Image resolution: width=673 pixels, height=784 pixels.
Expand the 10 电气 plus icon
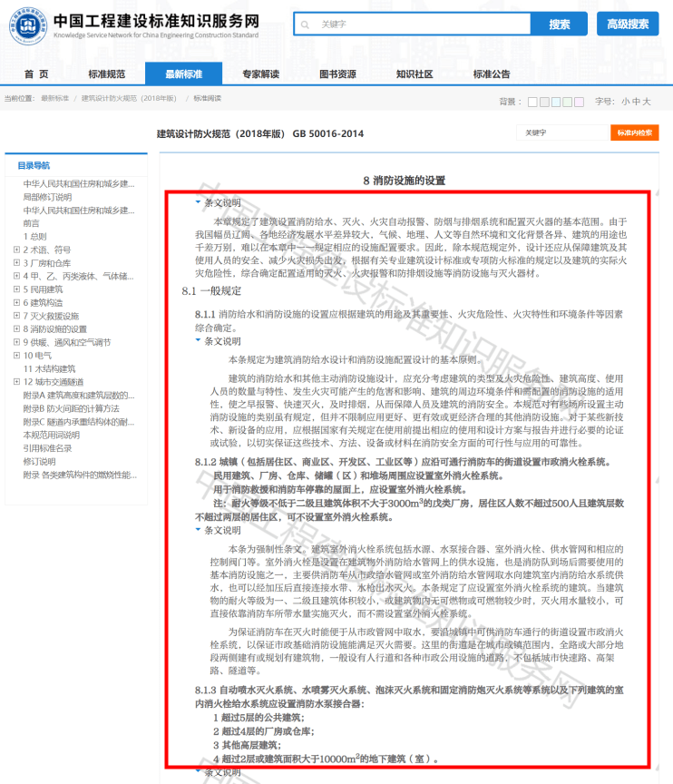[x=16, y=356]
